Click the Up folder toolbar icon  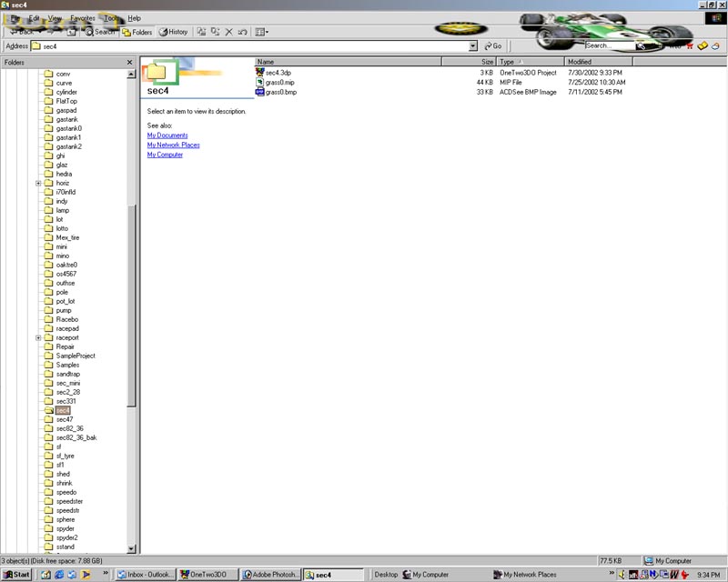tap(72, 32)
